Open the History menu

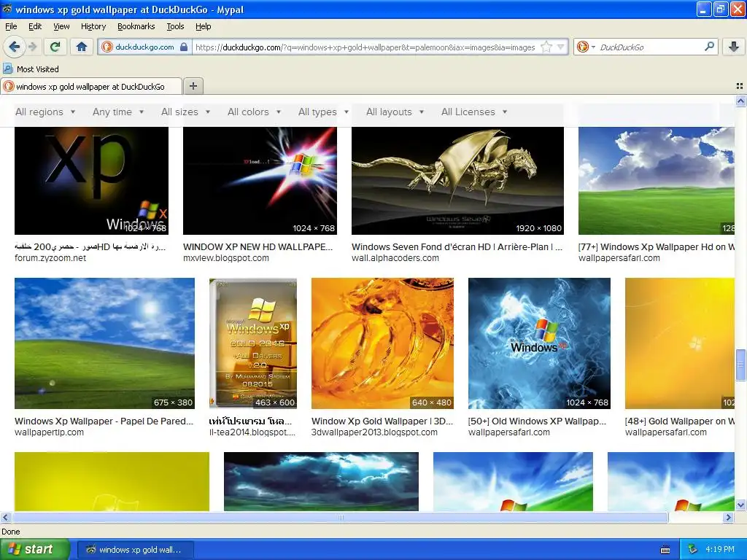(x=93, y=26)
